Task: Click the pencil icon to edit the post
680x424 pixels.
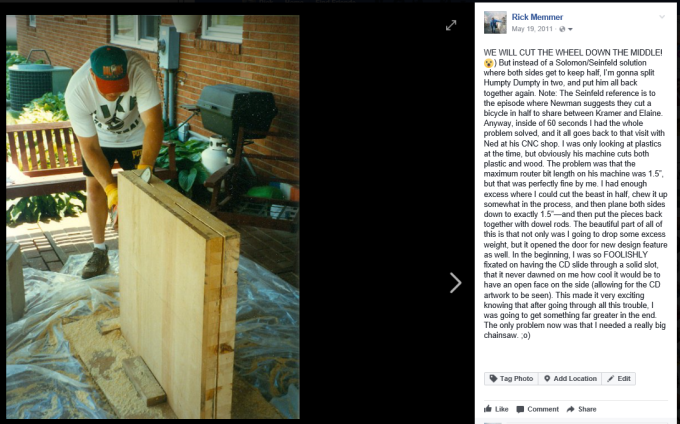Action: [611, 378]
